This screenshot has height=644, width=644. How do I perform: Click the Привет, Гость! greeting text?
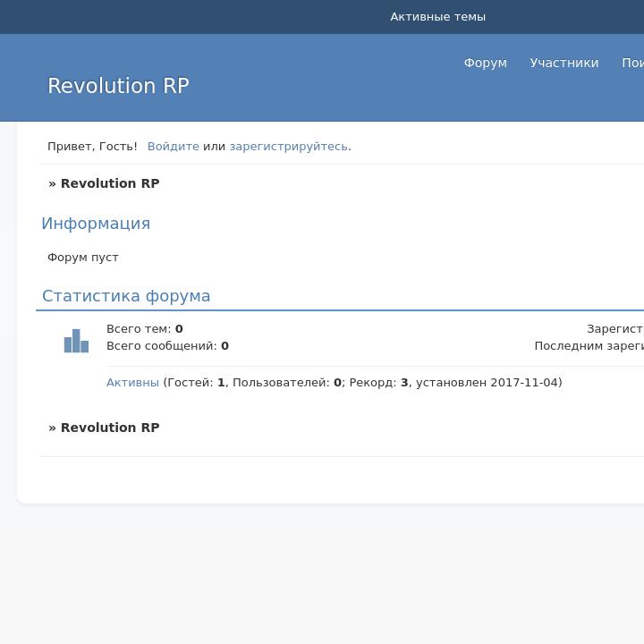tap(92, 147)
